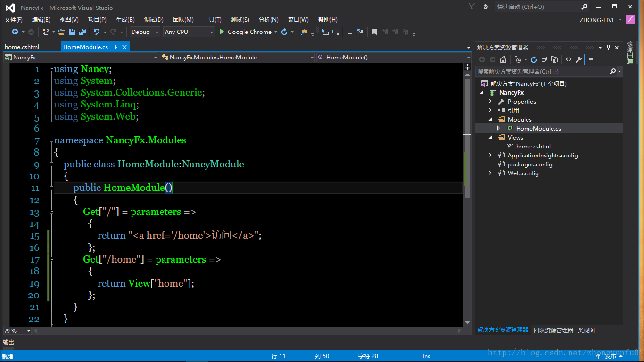Expand the Web.config node

(490, 173)
